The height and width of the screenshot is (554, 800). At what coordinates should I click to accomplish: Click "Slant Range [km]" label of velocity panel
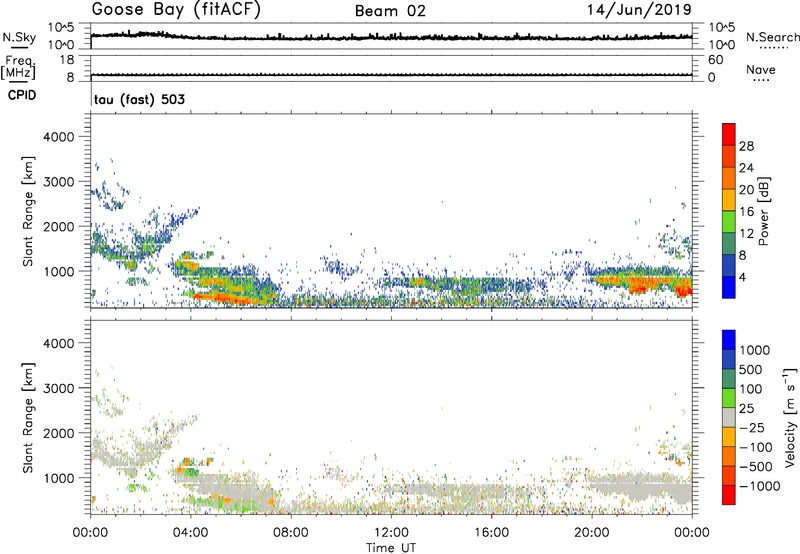click(x=28, y=418)
